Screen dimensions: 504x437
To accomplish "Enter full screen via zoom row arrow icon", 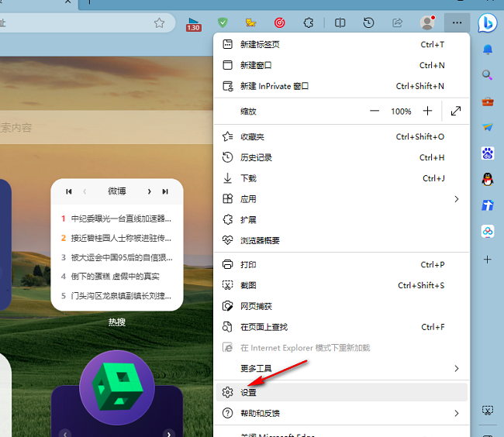I will pos(456,112).
